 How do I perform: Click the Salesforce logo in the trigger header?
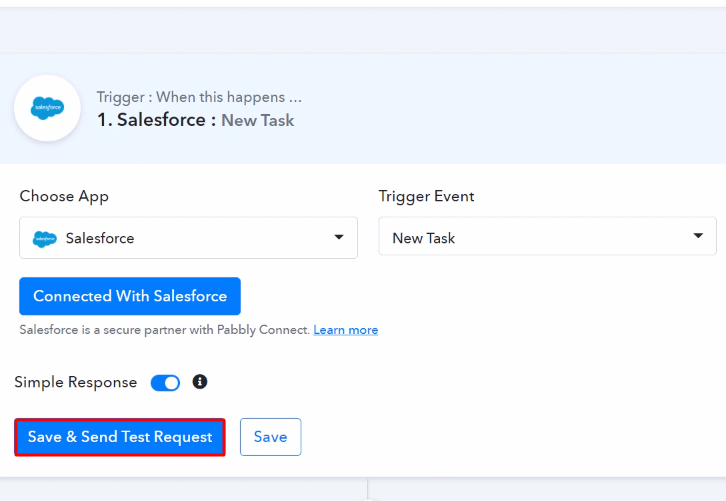[47, 108]
